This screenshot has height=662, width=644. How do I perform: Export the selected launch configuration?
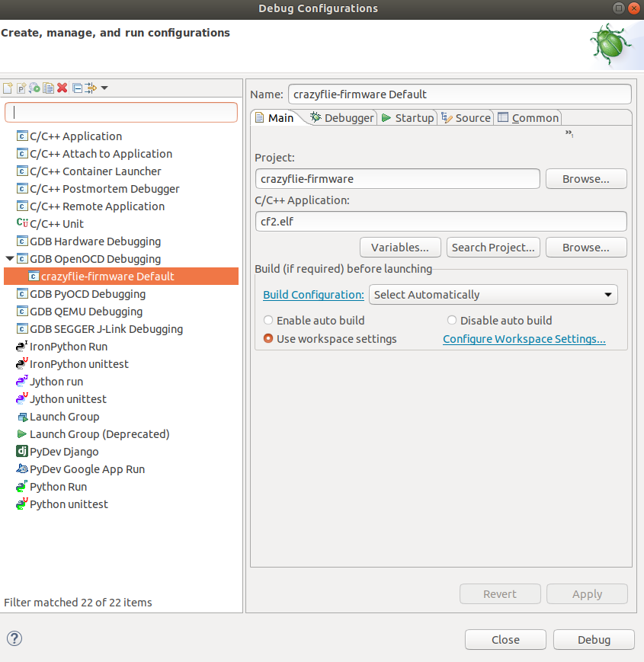[x=34, y=88]
